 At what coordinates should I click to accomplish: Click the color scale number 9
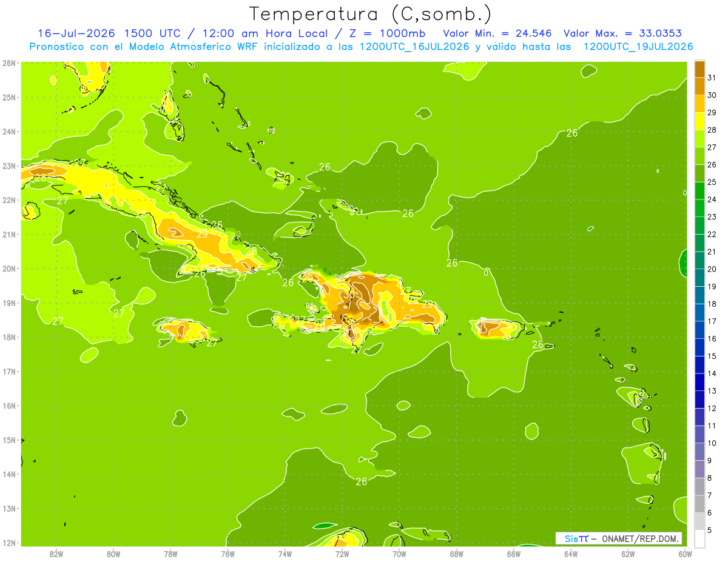point(711,460)
